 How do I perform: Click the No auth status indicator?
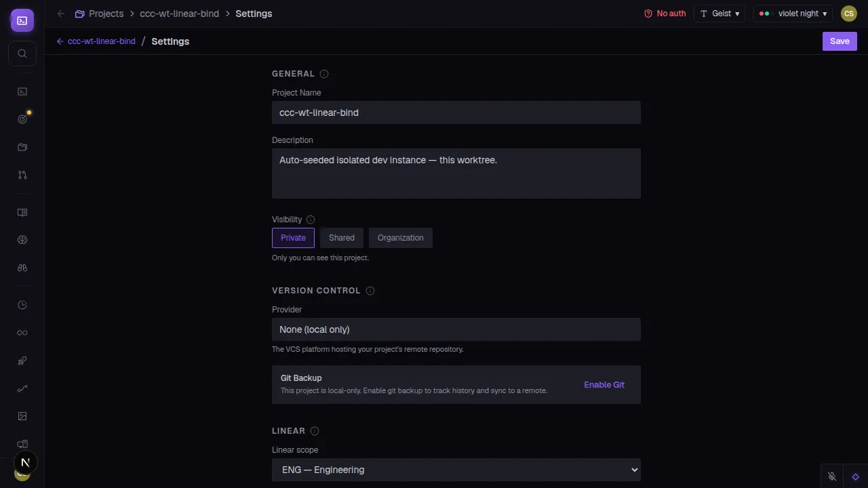pos(665,14)
